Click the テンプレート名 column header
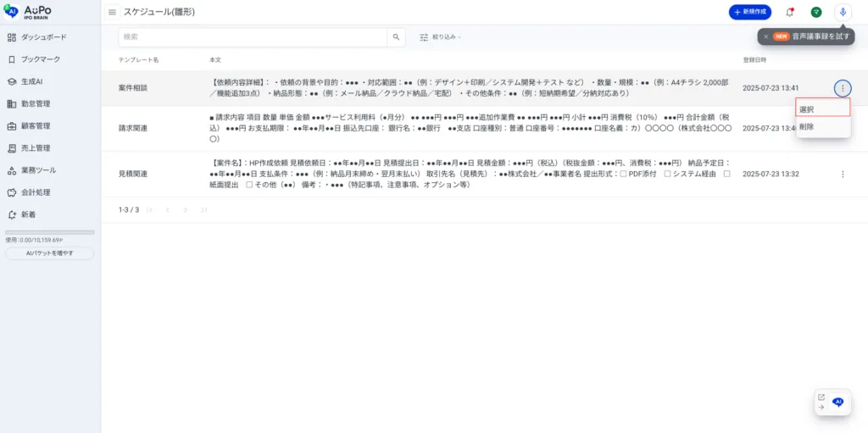The height and width of the screenshot is (433, 868). point(138,60)
